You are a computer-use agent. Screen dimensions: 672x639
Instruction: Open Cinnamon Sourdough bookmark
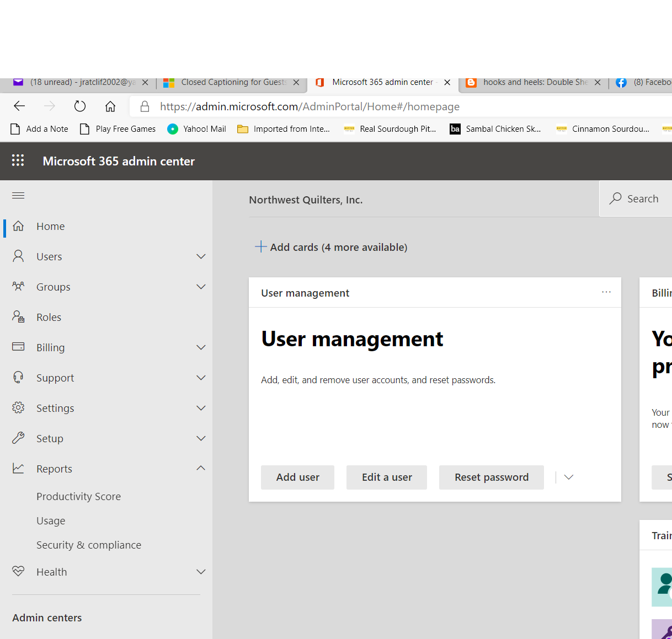[602, 129]
